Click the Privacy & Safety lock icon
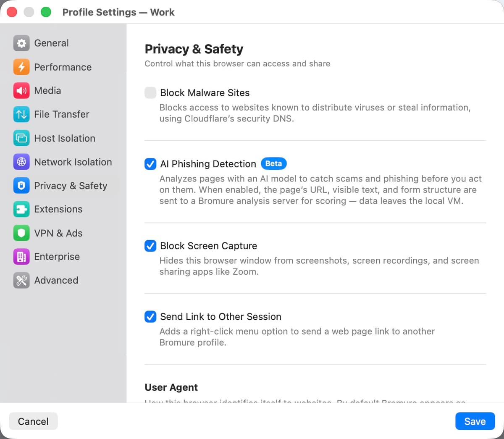The height and width of the screenshot is (439, 504). click(21, 186)
